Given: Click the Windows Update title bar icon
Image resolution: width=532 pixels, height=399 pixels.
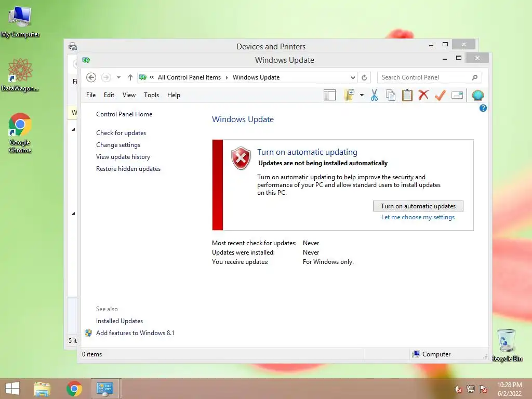Looking at the screenshot, I should click(86, 60).
